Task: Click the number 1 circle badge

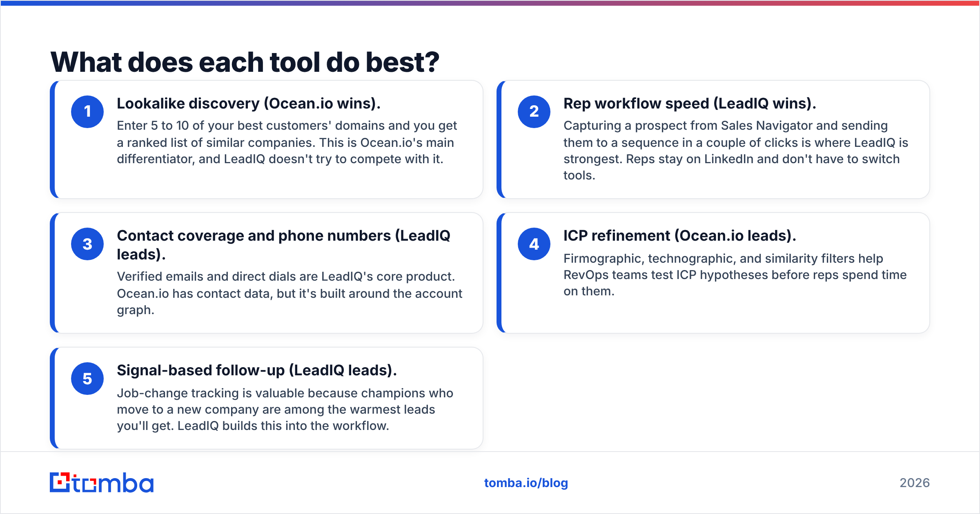Action: point(87,112)
